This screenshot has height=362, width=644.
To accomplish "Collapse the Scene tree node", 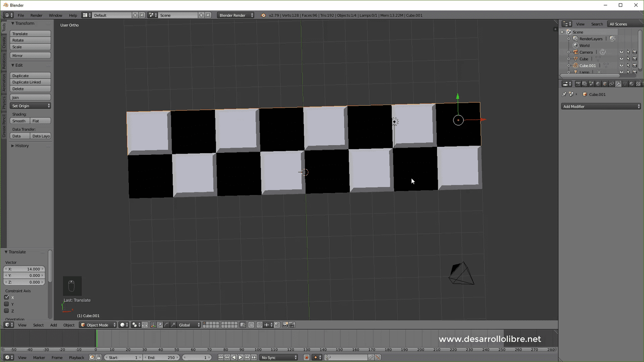I will point(562,32).
